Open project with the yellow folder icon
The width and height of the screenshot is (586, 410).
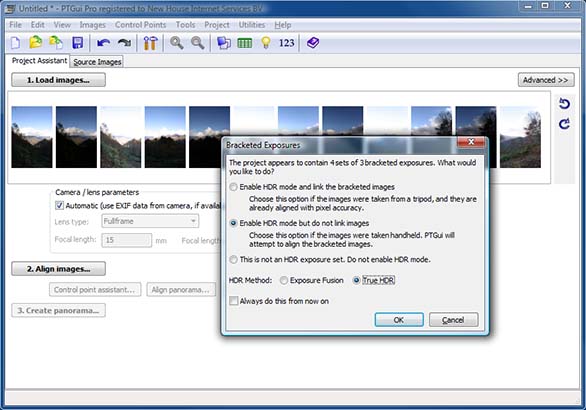pos(36,43)
